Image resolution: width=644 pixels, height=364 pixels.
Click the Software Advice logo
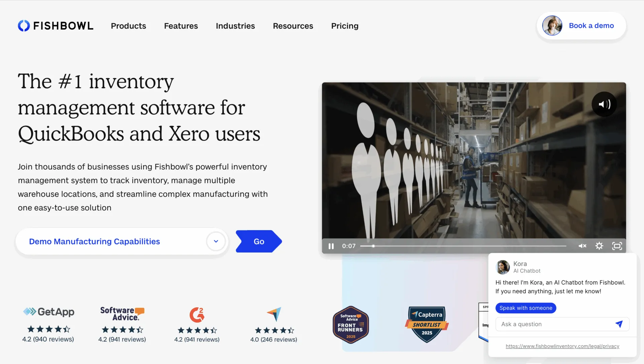point(122,313)
